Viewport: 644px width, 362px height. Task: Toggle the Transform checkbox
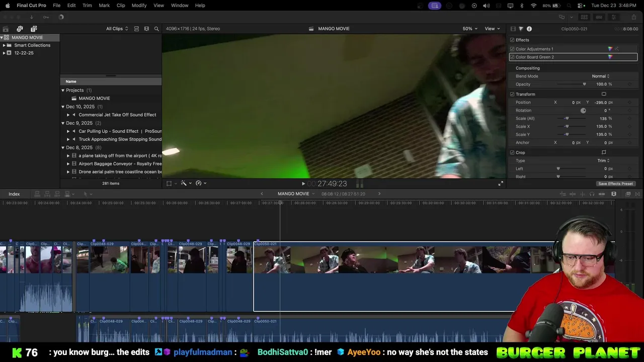[x=512, y=94]
